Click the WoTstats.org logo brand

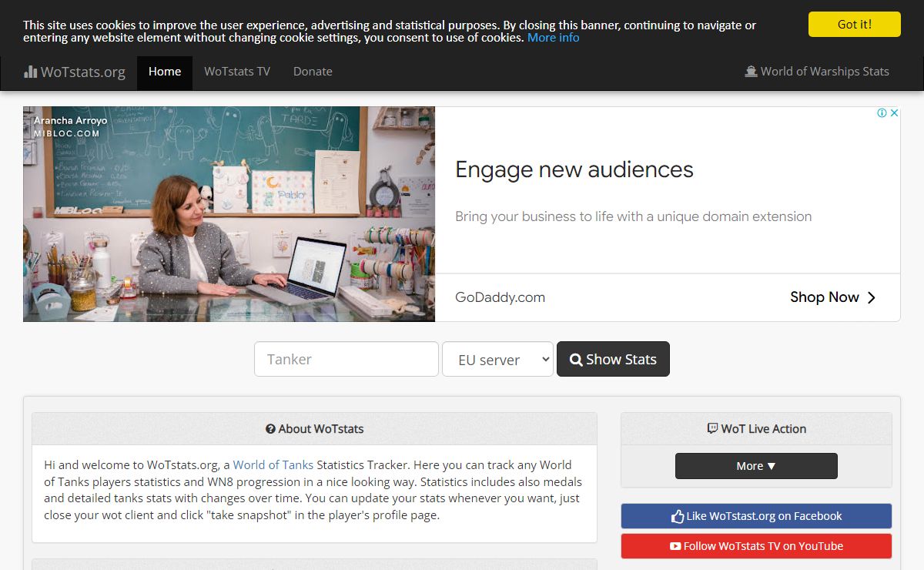click(x=74, y=72)
